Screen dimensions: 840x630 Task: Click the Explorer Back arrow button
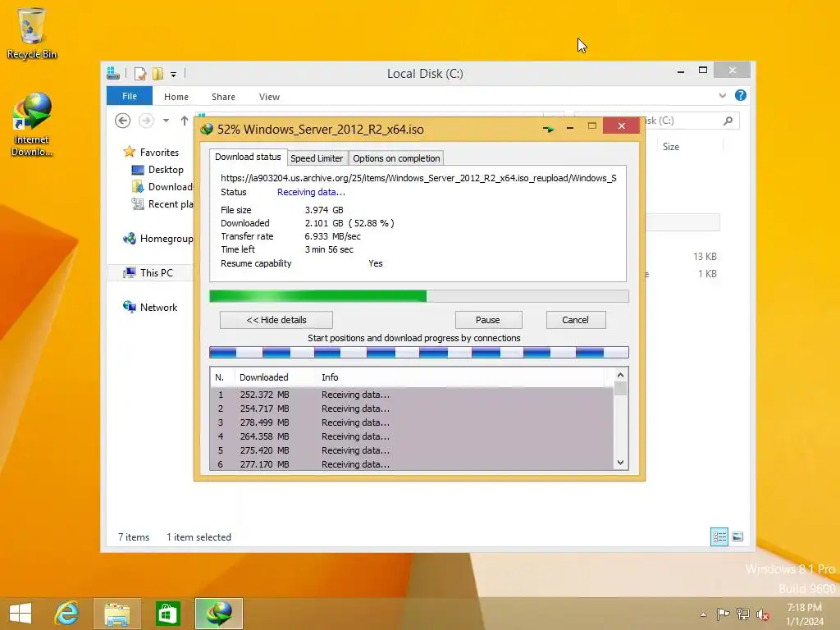pos(123,121)
